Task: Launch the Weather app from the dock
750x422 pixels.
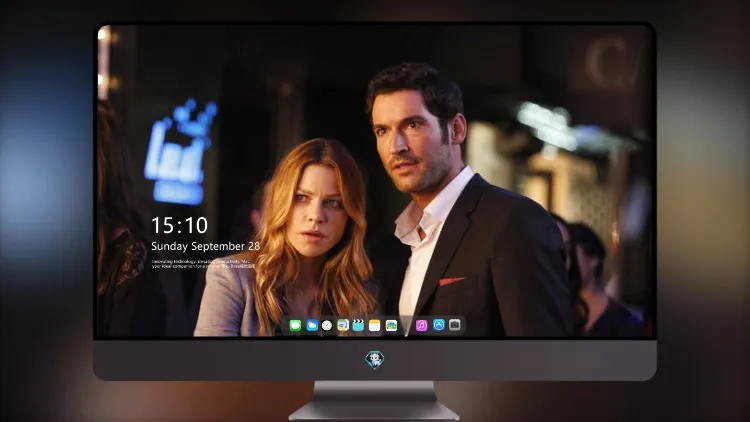Action: pyautogui.click(x=312, y=325)
